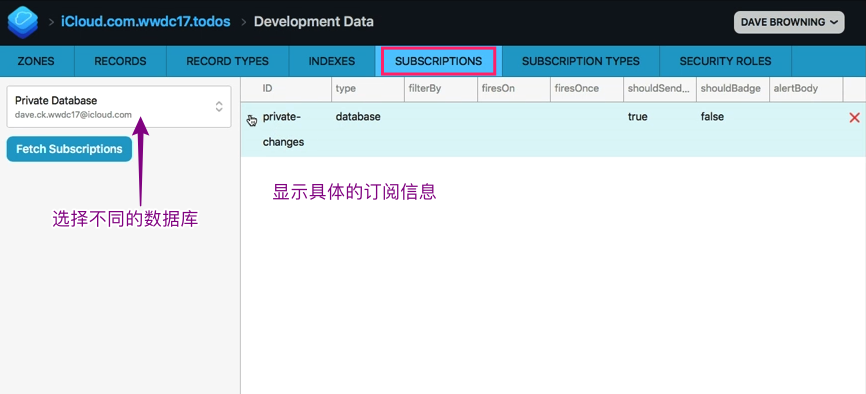866x394 pixels.
Task: Click the Development Data breadcrumb
Action: point(314,22)
